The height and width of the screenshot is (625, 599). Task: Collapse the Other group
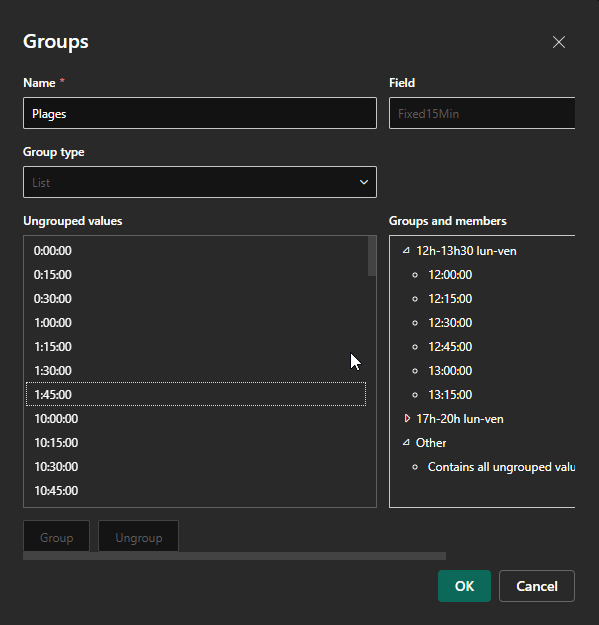(406, 442)
